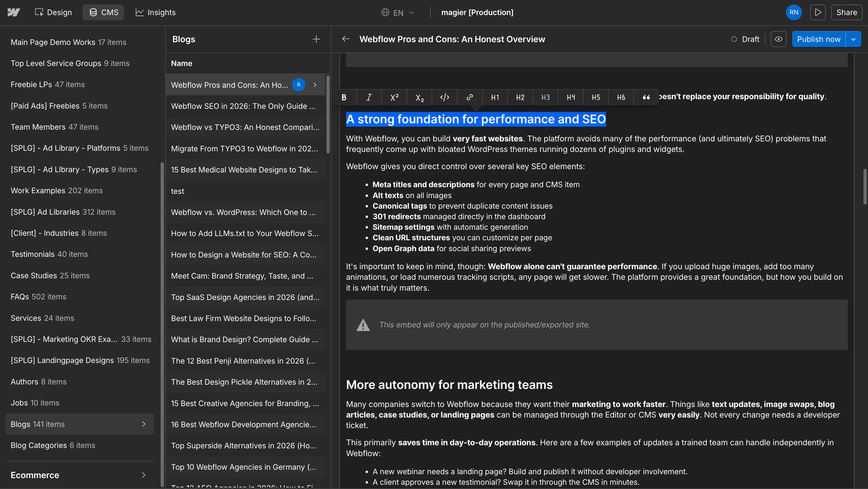Click the Publish now button

(819, 39)
